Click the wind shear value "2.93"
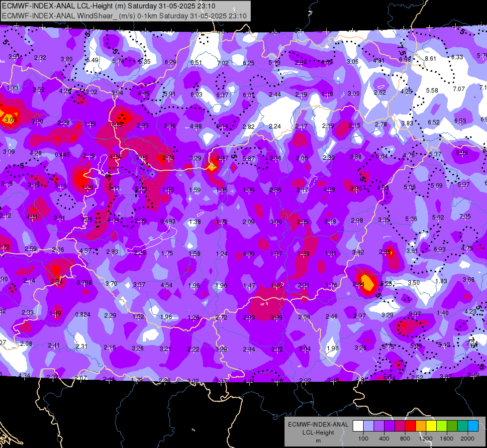This screenshot has height=448, width=487. click(x=249, y=318)
